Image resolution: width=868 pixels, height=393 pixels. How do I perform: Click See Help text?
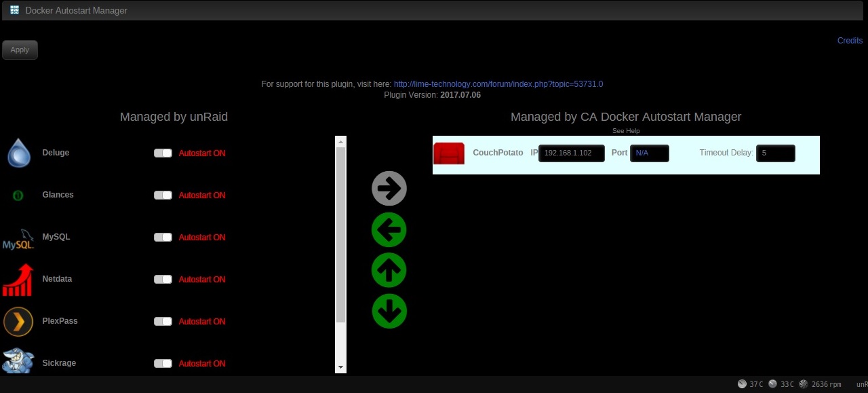(626, 131)
